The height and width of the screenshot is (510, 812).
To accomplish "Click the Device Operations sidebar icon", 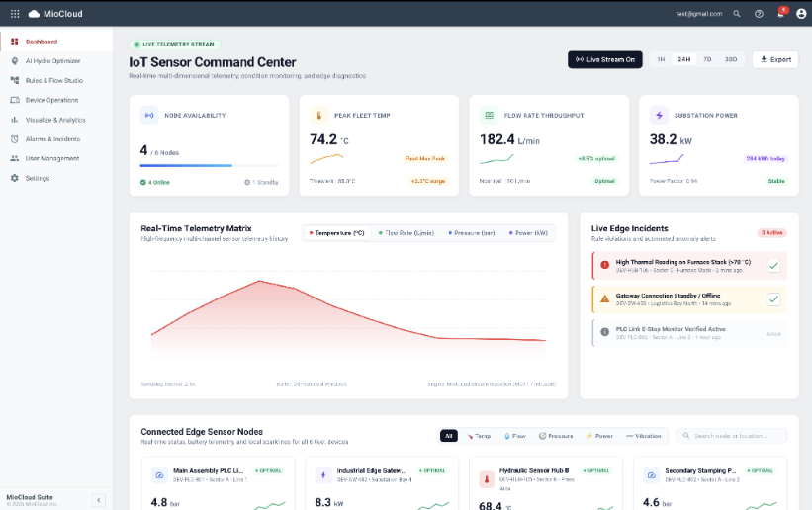I will click(x=15, y=100).
